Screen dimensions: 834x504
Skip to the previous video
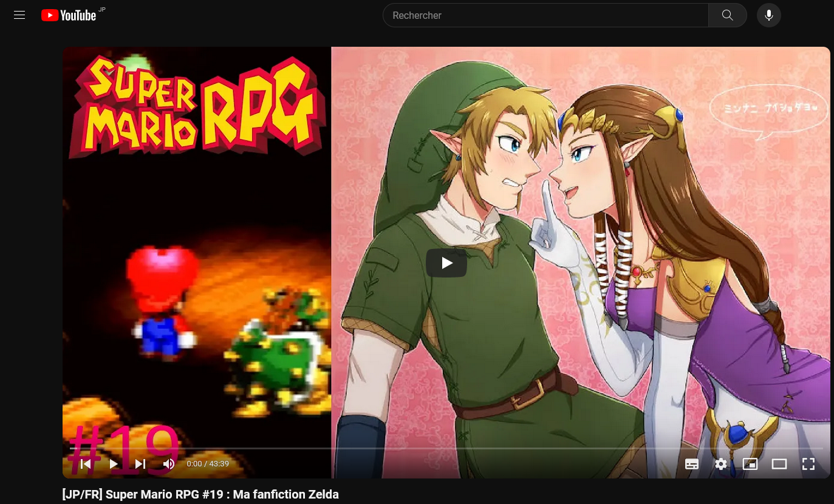[x=86, y=464]
